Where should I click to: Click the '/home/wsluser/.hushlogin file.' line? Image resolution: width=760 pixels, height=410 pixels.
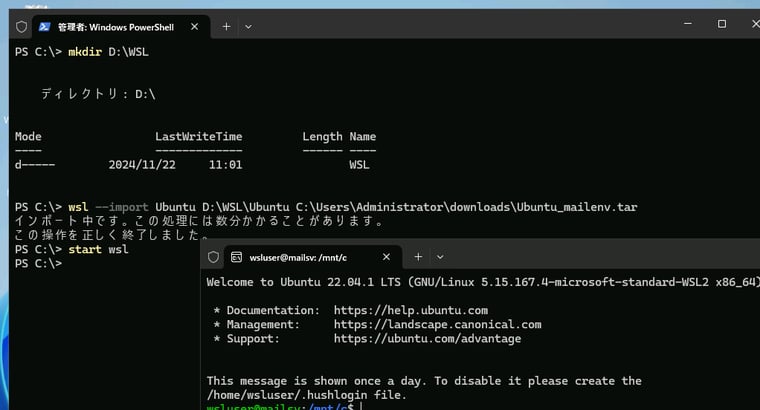[306, 395]
